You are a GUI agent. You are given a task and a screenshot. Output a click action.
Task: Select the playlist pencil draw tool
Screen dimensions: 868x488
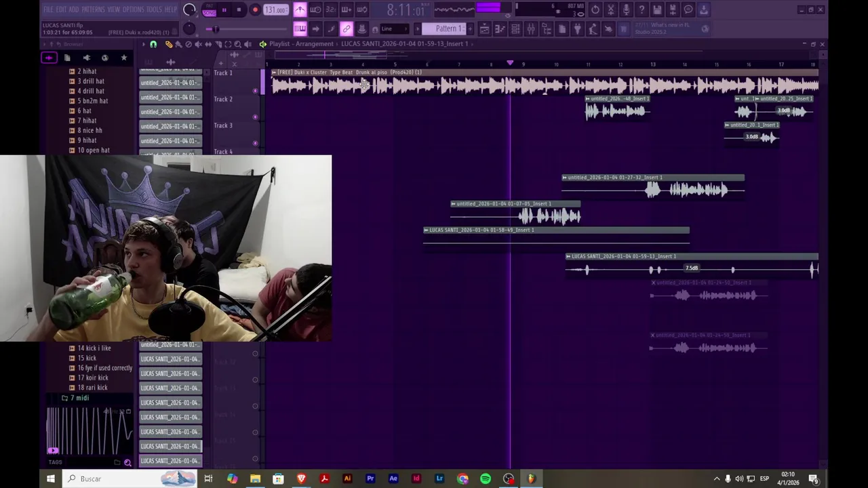tap(169, 44)
